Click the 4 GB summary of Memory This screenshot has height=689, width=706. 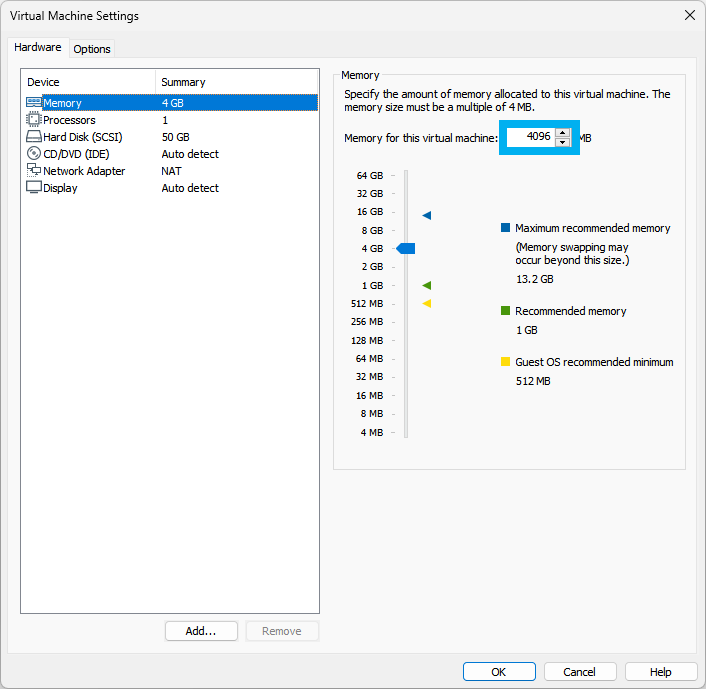click(x=173, y=103)
